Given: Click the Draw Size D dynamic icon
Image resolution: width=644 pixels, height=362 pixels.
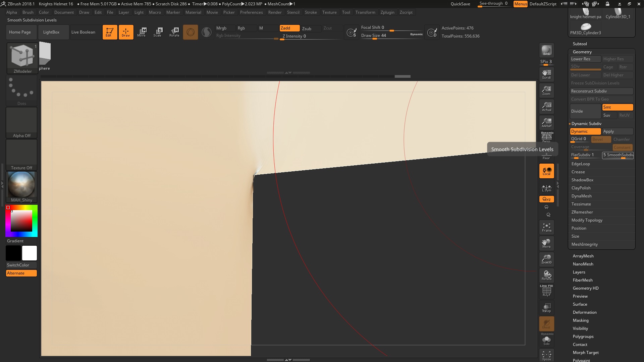Looking at the screenshot, I should 432,33.
